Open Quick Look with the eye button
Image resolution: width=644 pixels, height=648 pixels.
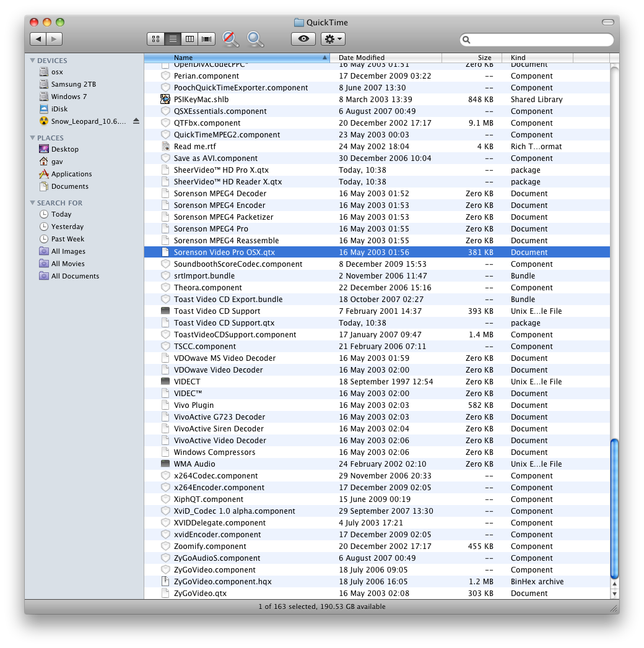click(x=303, y=39)
